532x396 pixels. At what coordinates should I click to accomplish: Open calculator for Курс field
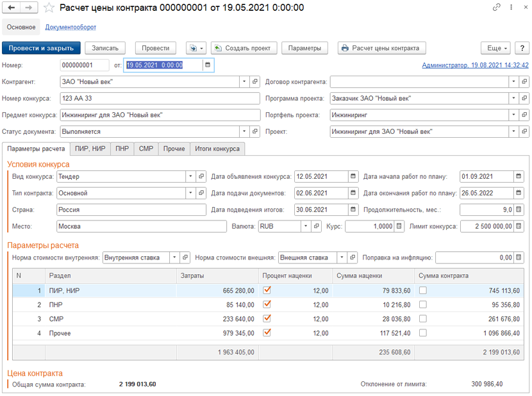(399, 226)
